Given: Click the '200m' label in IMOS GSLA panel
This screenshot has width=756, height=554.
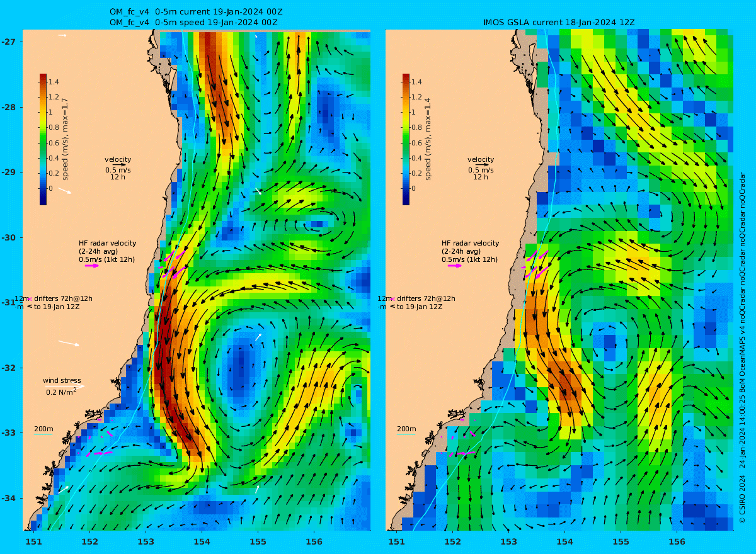Looking at the screenshot, I should coord(406,429).
